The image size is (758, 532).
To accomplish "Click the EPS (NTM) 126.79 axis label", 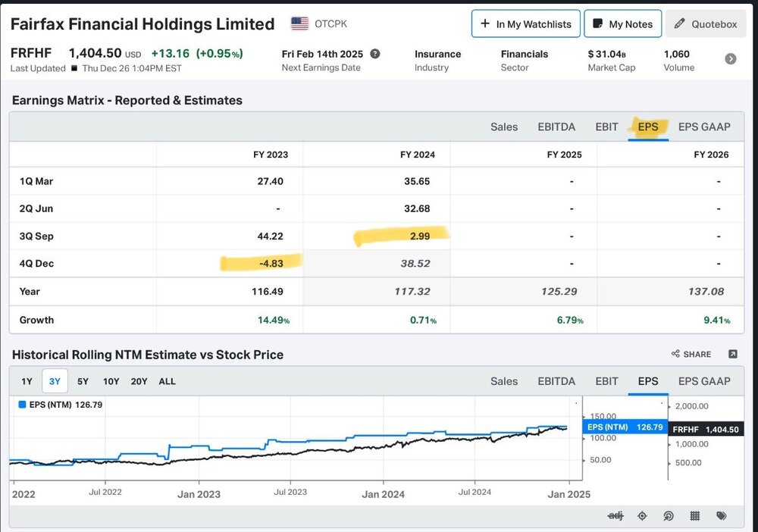I will pos(625,427).
